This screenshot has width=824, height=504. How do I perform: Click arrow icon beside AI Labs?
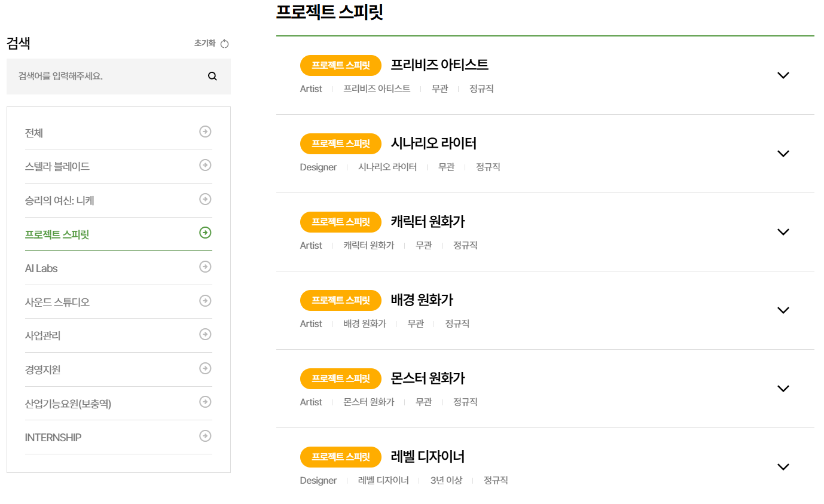pyautogui.click(x=205, y=267)
